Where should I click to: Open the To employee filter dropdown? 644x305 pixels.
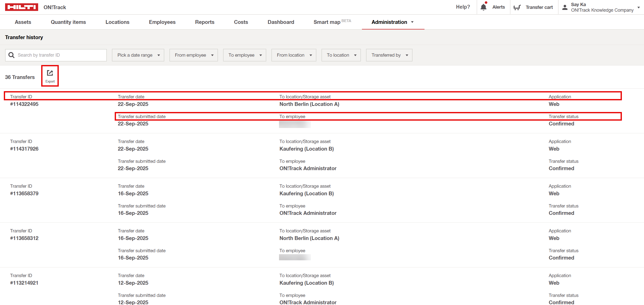point(244,55)
